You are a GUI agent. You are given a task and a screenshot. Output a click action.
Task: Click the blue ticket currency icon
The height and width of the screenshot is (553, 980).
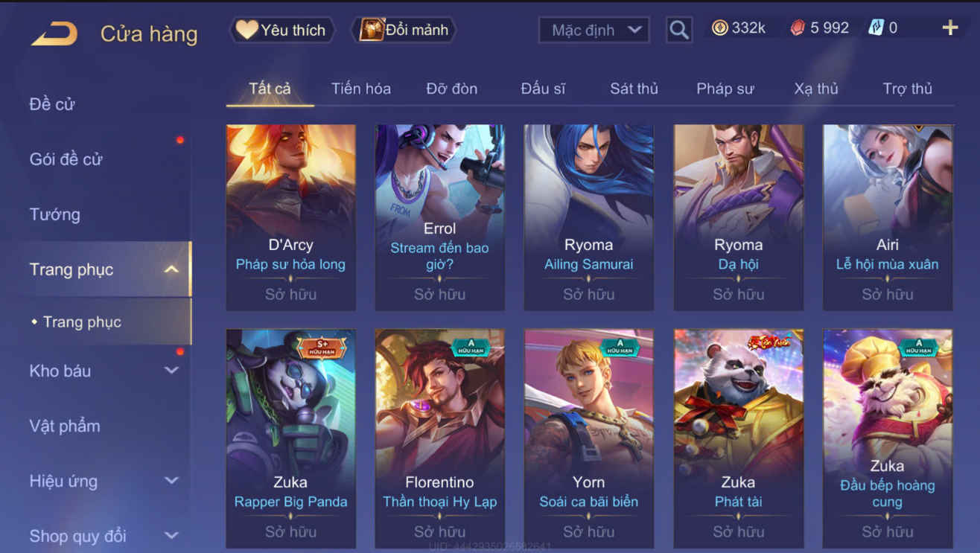tap(876, 28)
